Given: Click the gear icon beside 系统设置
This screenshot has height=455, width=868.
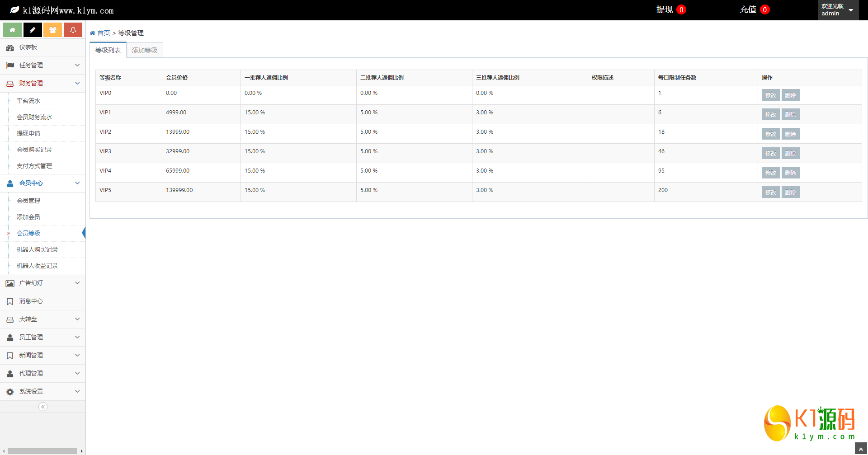Looking at the screenshot, I should point(10,392).
